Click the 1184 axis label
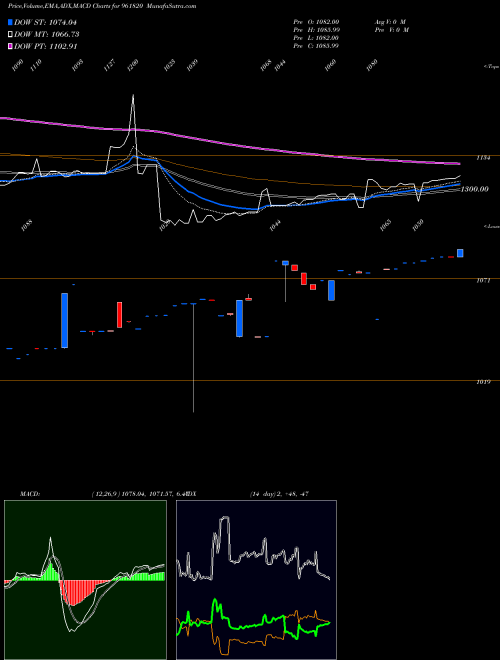This screenshot has width=500, height=660. 483,158
